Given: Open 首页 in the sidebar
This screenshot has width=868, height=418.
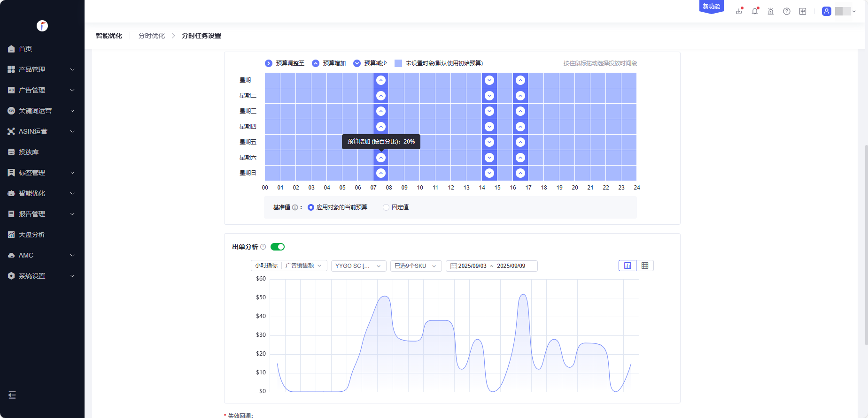Looking at the screenshot, I should pyautogui.click(x=25, y=49).
